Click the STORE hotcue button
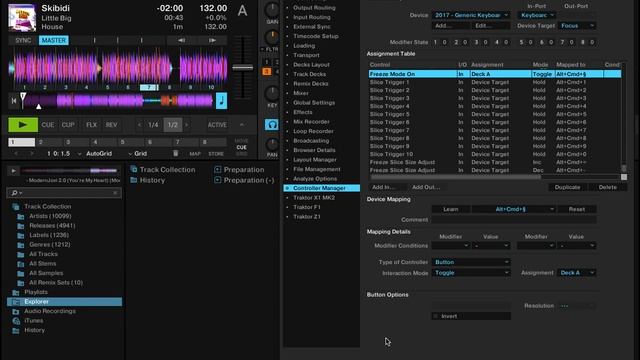Viewport: 640px width, 360px height. pos(216,154)
